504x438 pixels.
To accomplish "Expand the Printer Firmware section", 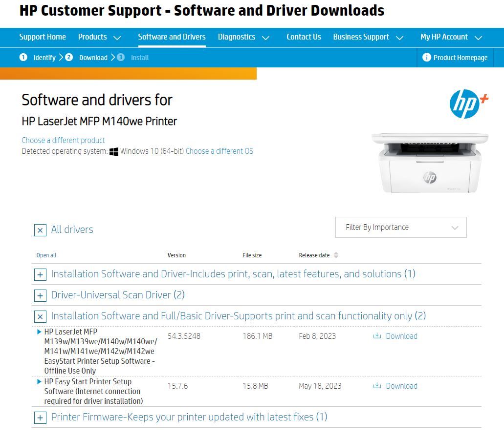I will tap(40, 417).
